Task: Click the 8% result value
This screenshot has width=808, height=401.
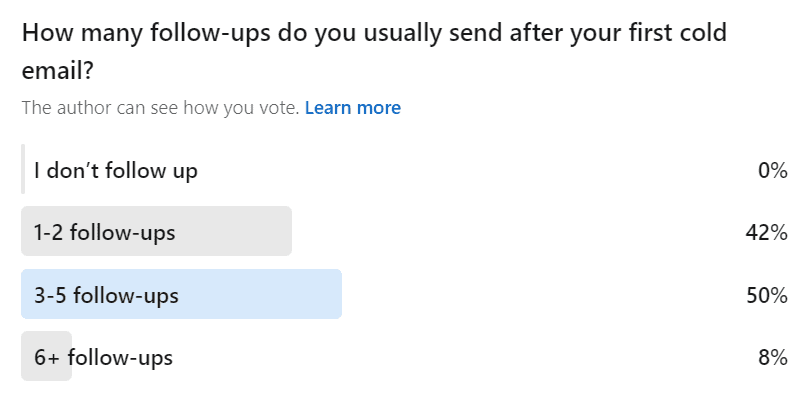Action: point(772,357)
